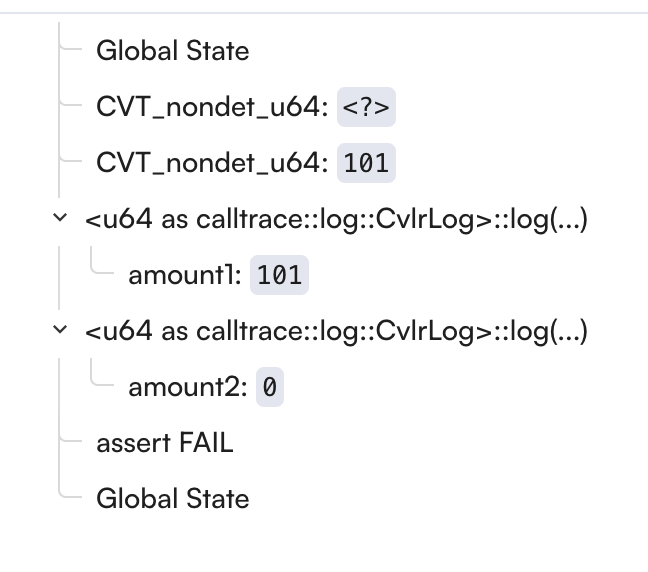Select the amount1 label

point(185,275)
